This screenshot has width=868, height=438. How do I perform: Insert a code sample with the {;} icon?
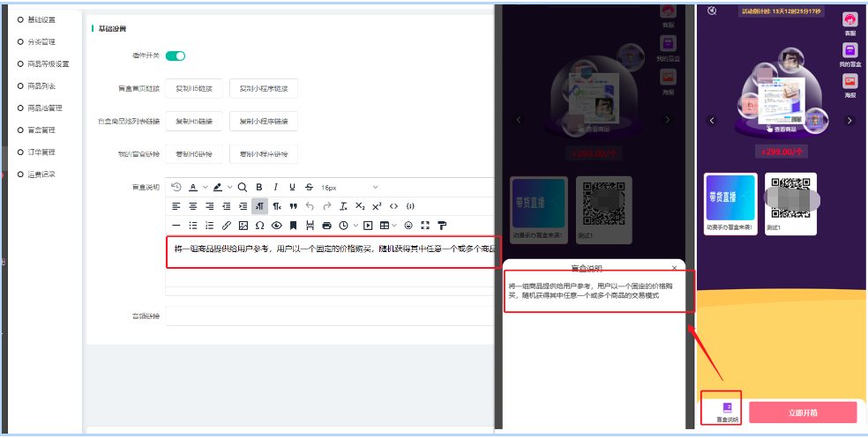pyautogui.click(x=410, y=206)
